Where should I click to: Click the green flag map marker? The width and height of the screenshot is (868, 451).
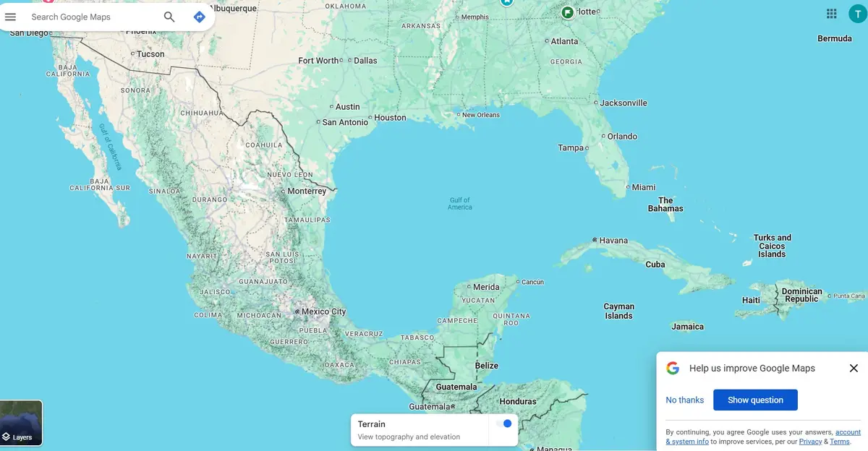click(569, 12)
